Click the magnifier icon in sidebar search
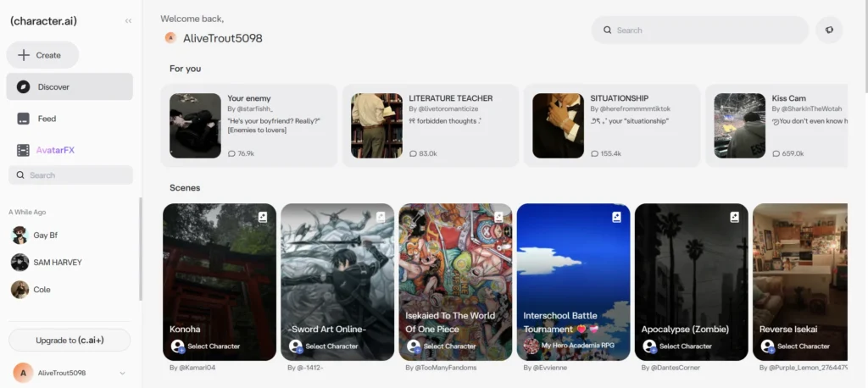The image size is (868, 388). pos(20,175)
